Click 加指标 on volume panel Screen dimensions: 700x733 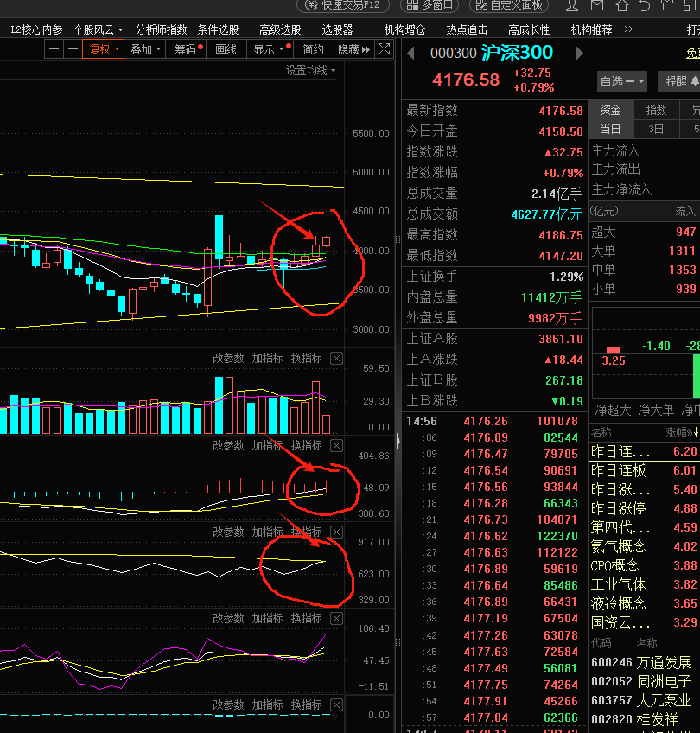coord(267,359)
